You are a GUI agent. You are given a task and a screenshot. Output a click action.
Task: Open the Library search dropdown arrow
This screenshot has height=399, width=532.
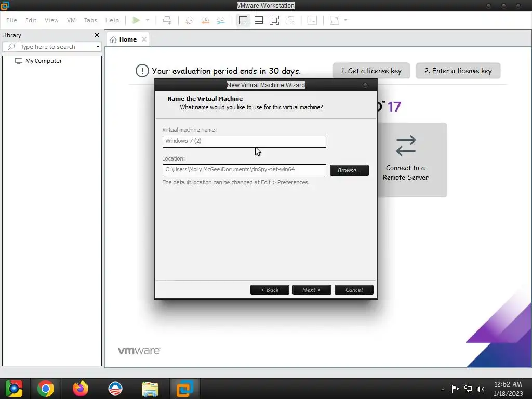(x=98, y=47)
